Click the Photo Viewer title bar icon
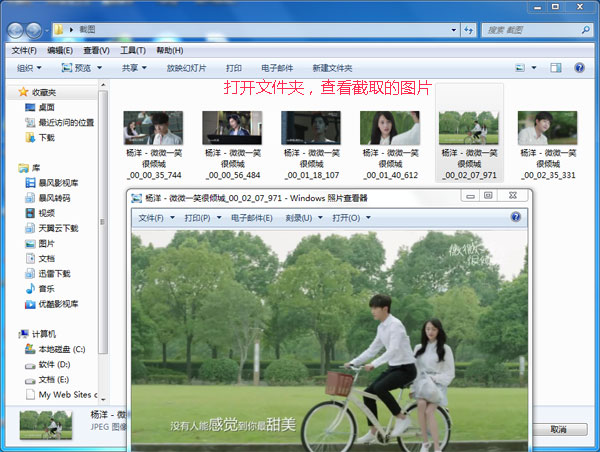This screenshot has height=452, width=600. (x=136, y=198)
